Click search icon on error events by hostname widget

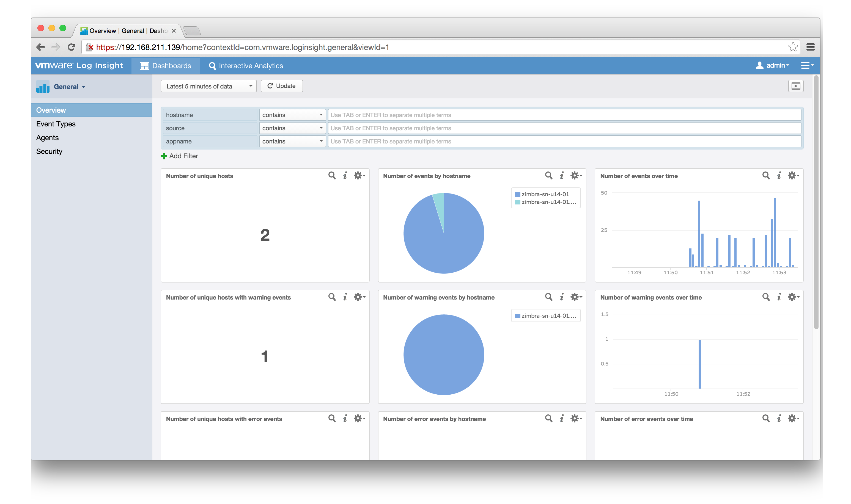tap(548, 418)
